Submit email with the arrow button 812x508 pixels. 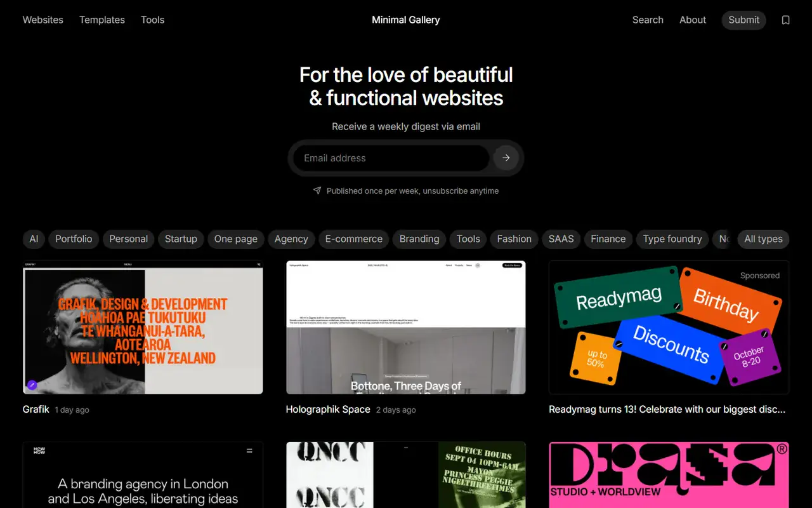(x=506, y=158)
